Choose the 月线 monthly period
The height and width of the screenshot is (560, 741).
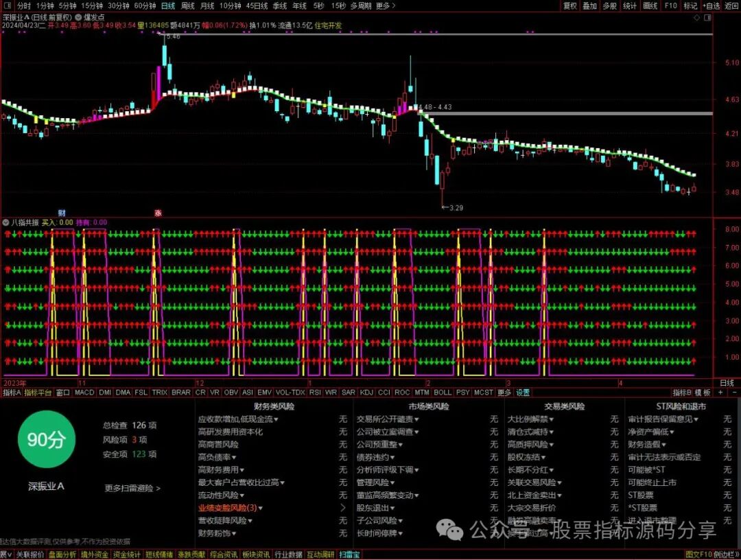(x=207, y=5)
